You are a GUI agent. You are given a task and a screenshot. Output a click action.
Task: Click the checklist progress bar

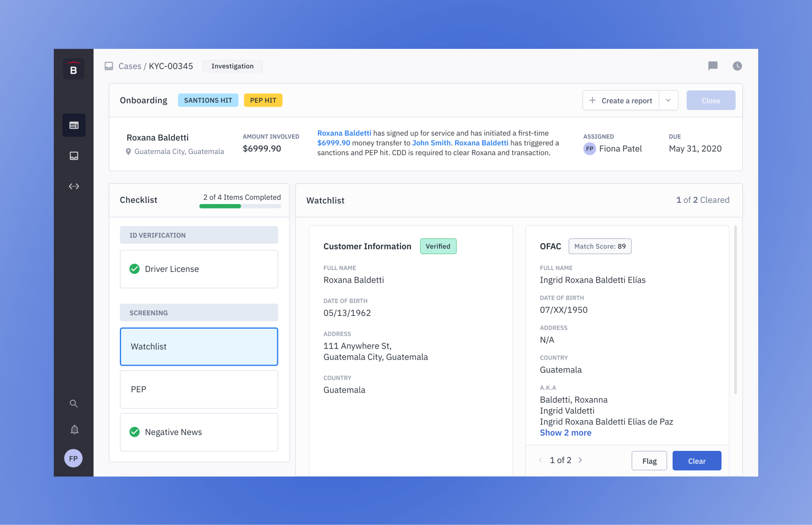(x=240, y=206)
